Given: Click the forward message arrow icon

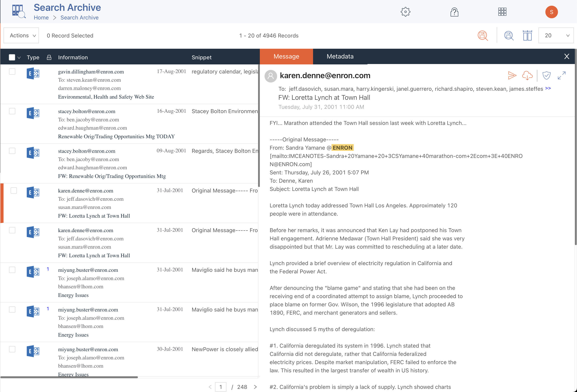Looking at the screenshot, I should [x=512, y=75].
